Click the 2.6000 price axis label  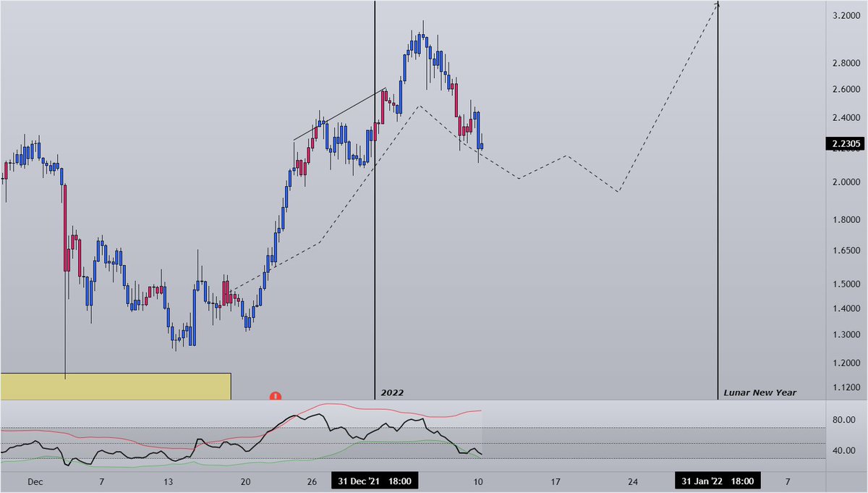pyautogui.click(x=846, y=90)
